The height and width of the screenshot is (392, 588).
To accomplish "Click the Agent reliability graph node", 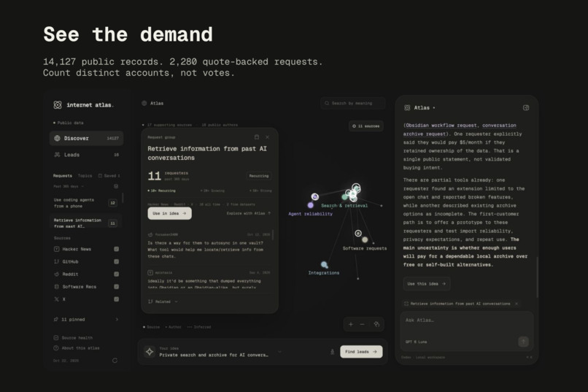I will pyautogui.click(x=311, y=205).
